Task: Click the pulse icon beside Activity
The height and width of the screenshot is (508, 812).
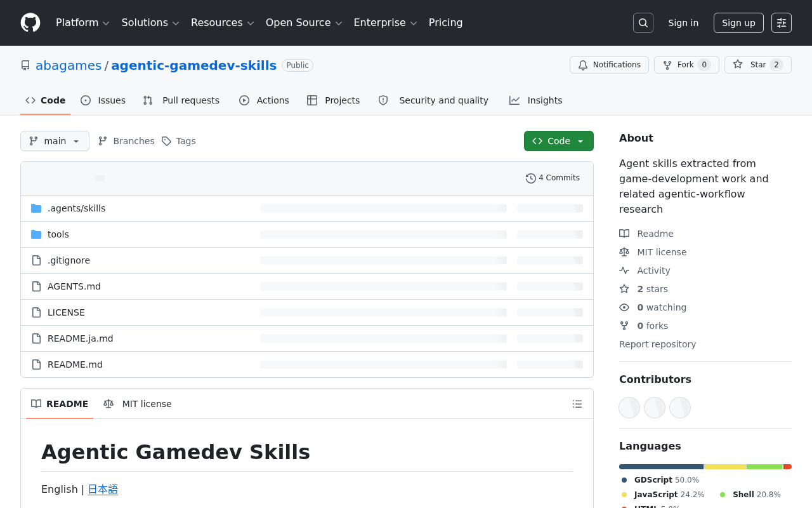Action: (624, 271)
